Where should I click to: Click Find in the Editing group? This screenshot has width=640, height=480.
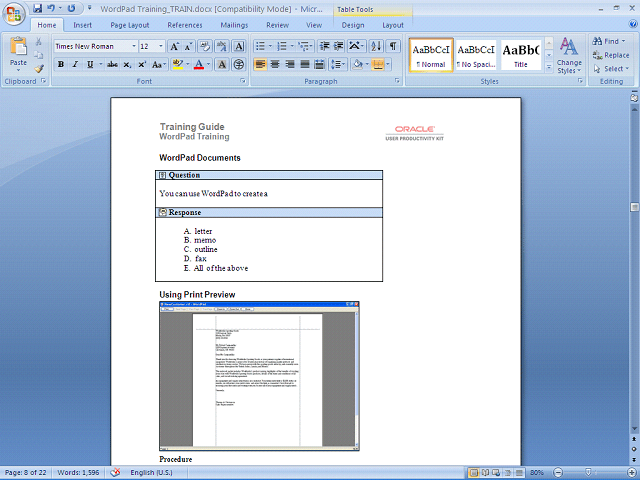pos(608,41)
